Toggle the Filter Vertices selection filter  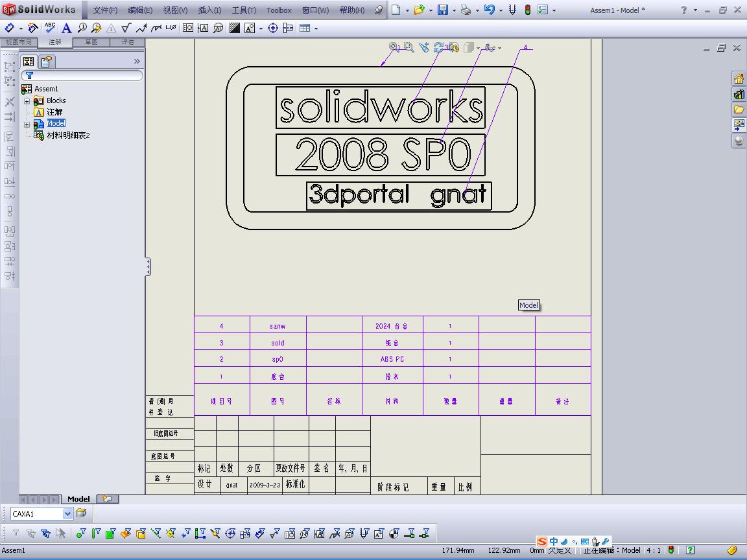click(x=81, y=533)
